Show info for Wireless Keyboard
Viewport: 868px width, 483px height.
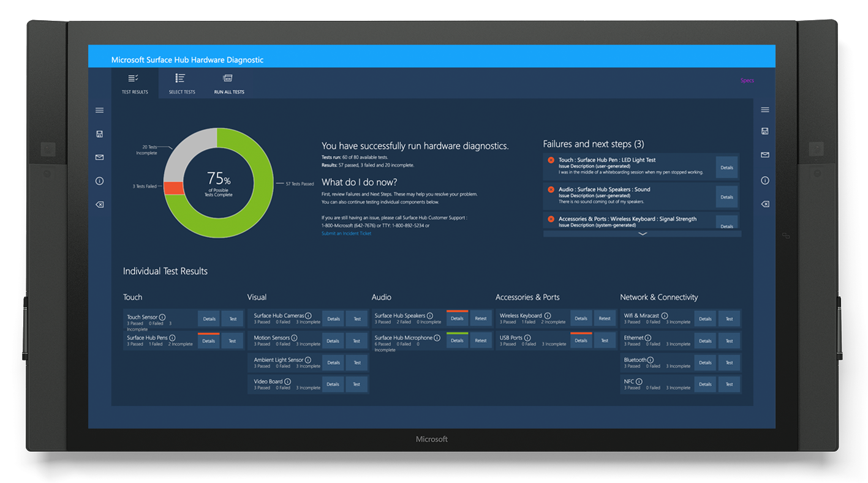pos(546,316)
